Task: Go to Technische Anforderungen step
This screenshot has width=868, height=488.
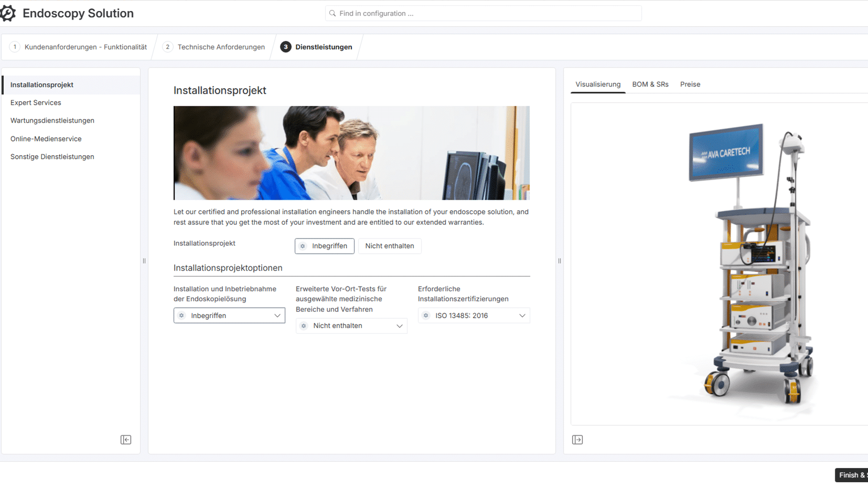Action: coord(221,47)
